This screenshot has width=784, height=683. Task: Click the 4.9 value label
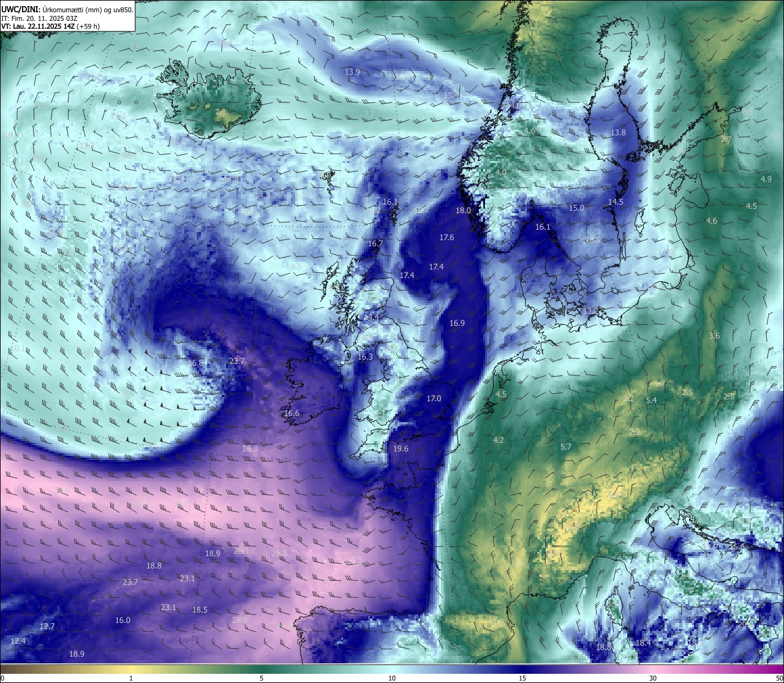click(766, 179)
